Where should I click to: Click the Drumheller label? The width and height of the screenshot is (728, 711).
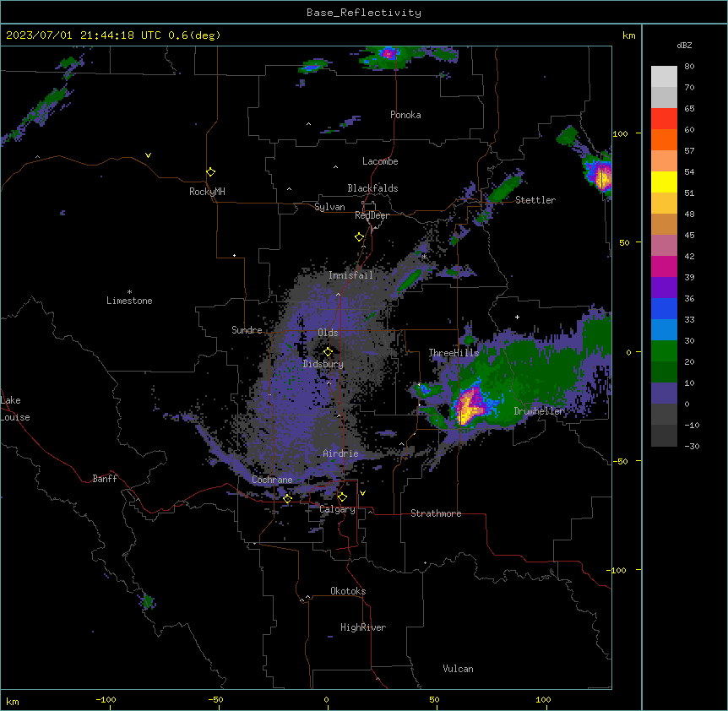[539, 411]
